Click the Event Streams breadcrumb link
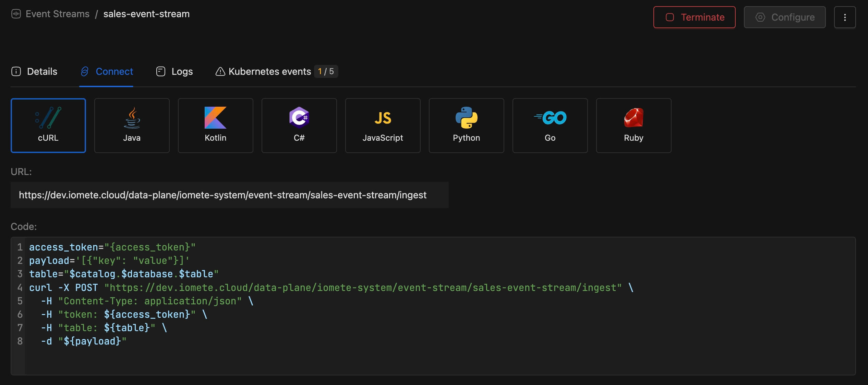The height and width of the screenshot is (385, 868). [57, 14]
